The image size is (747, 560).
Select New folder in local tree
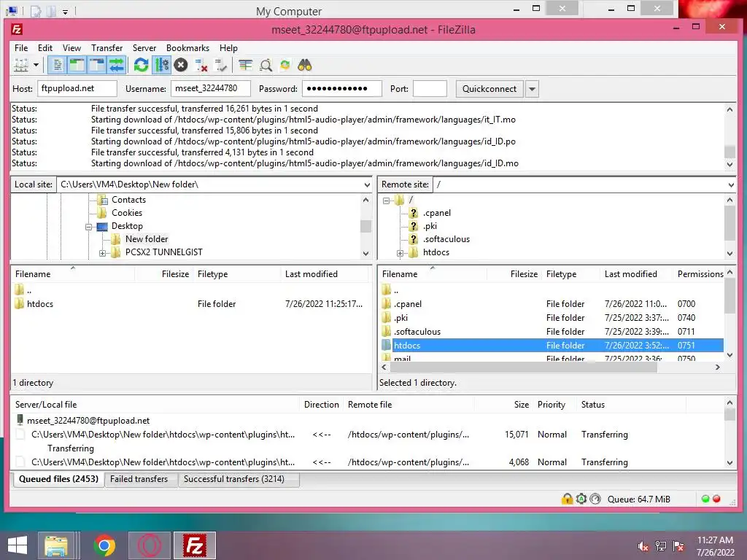[147, 239]
